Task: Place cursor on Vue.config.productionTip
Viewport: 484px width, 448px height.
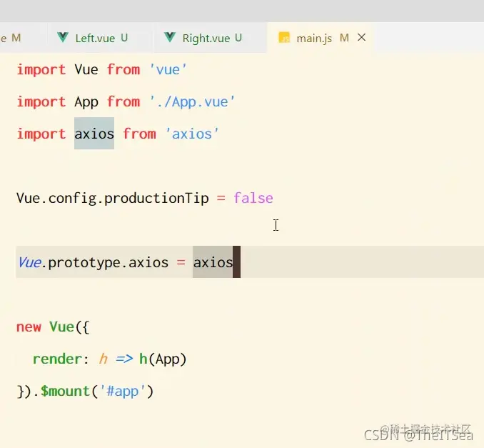Action: [x=113, y=199]
